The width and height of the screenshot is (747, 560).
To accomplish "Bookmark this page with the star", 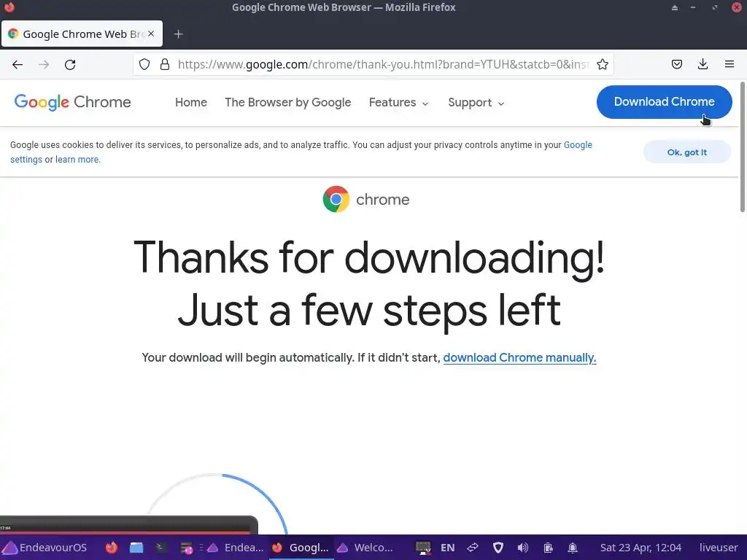I will point(603,64).
